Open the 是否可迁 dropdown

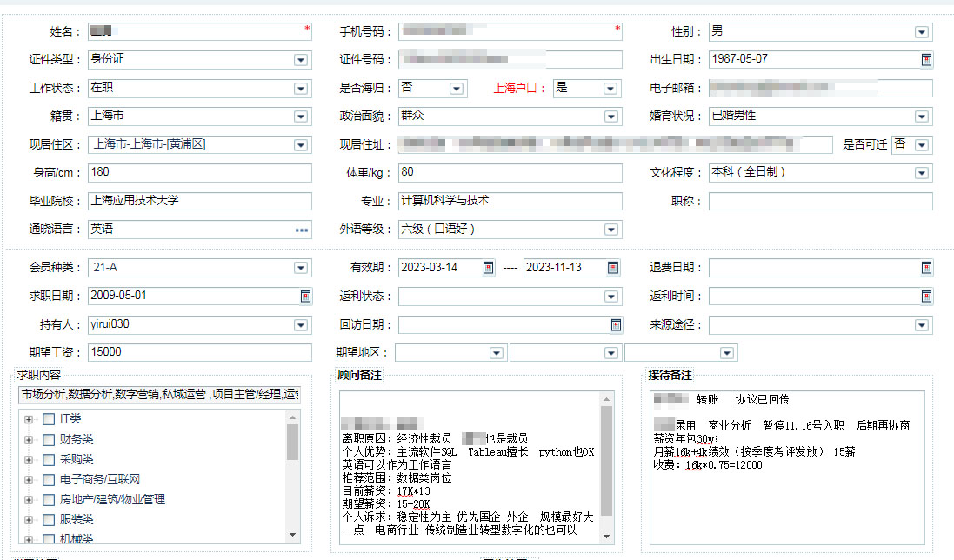(x=922, y=145)
